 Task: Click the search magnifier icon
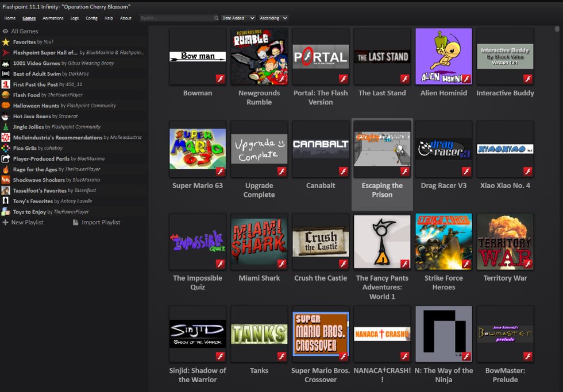216,18
